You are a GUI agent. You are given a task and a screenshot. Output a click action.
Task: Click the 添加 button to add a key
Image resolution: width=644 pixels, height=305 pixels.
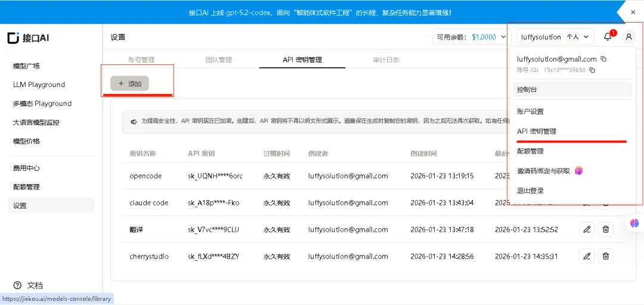tap(129, 83)
